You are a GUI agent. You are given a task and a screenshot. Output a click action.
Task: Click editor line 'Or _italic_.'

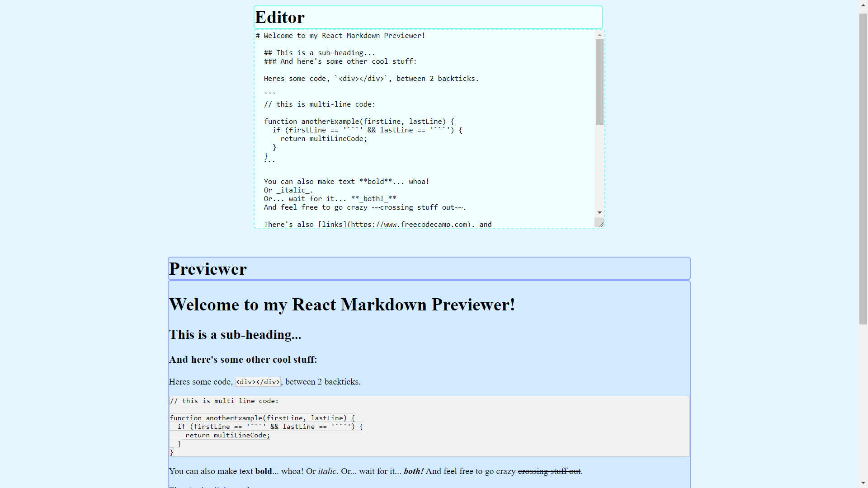(x=288, y=190)
